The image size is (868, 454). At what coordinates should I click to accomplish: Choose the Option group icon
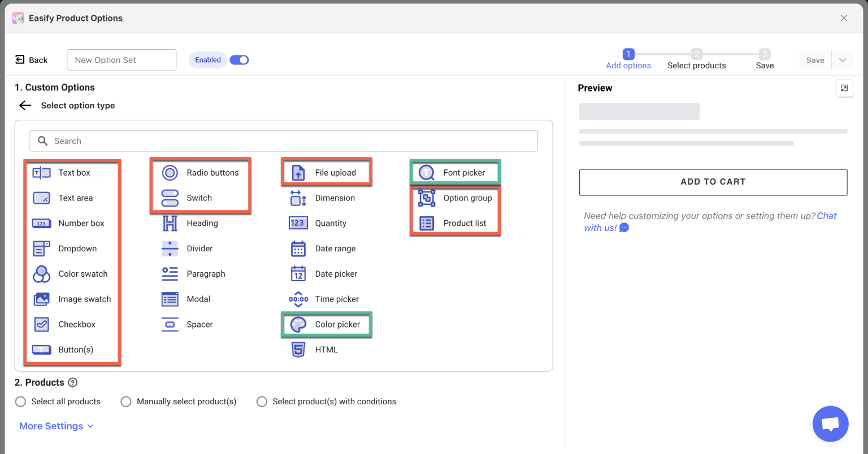(x=427, y=198)
